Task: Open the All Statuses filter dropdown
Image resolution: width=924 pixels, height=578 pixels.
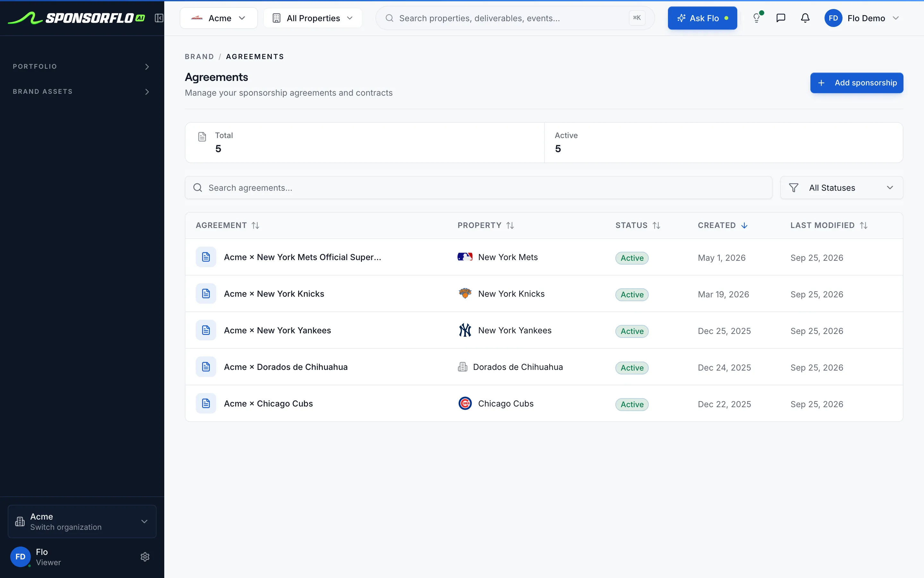Action: [x=842, y=188]
